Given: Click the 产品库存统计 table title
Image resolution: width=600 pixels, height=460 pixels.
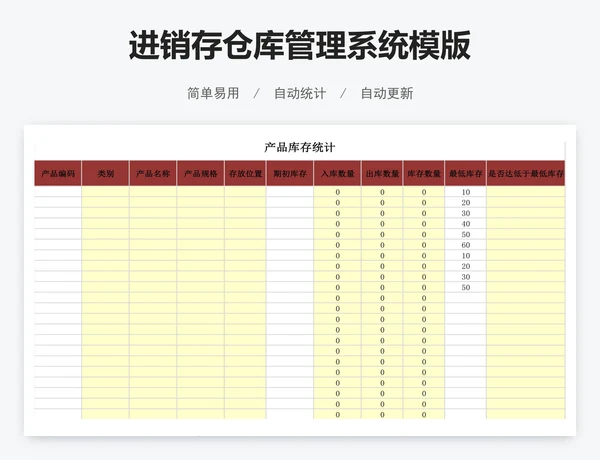Looking at the screenshot, I should coord(300,147).
